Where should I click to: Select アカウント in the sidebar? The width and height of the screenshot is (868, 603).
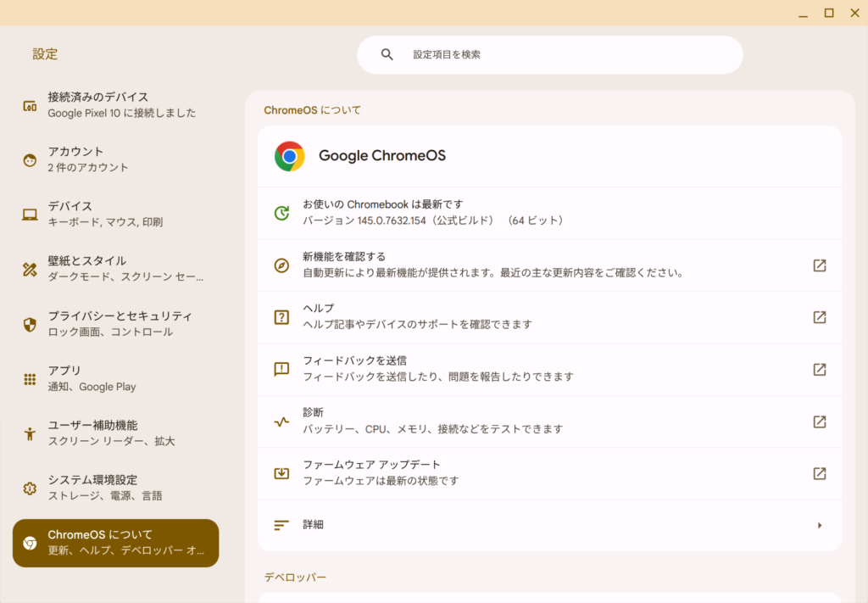coord(115,159)
